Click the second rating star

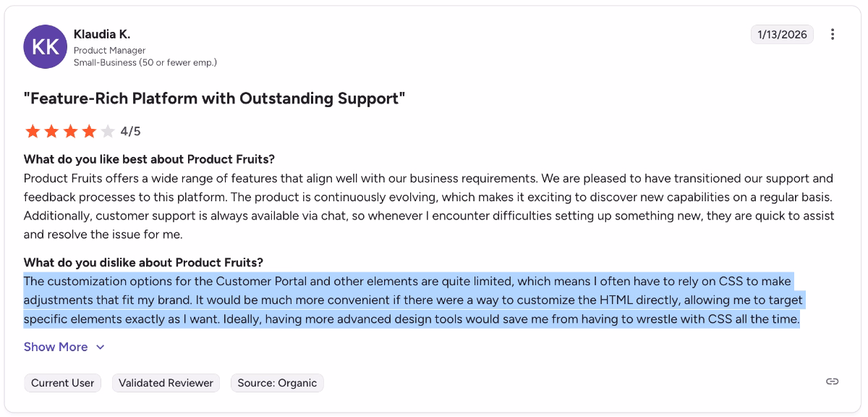[x=51, y=131]
